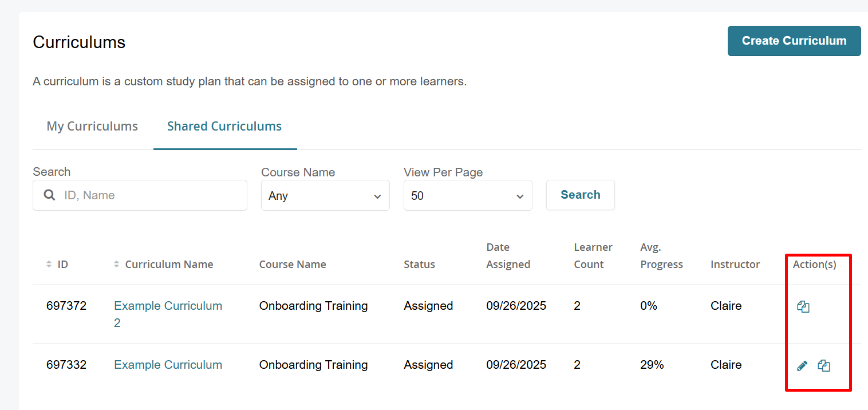Click the ID column header label

pos(63,265)
